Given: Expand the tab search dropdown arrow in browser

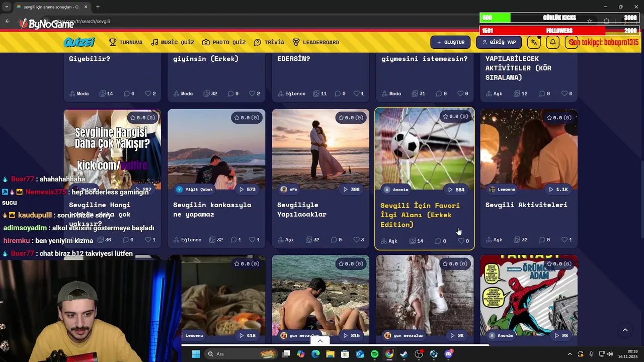Looking at the screenshot, I should pyautogui.click(x=7, y=7).
